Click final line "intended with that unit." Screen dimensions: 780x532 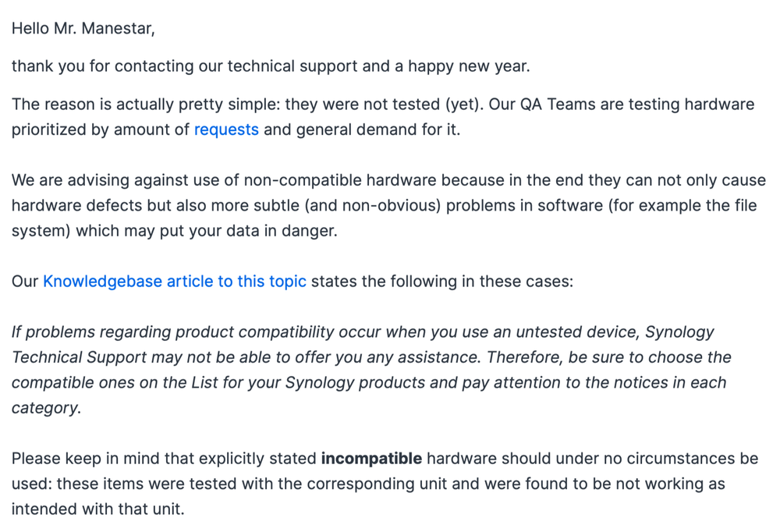tap(97, 509)
